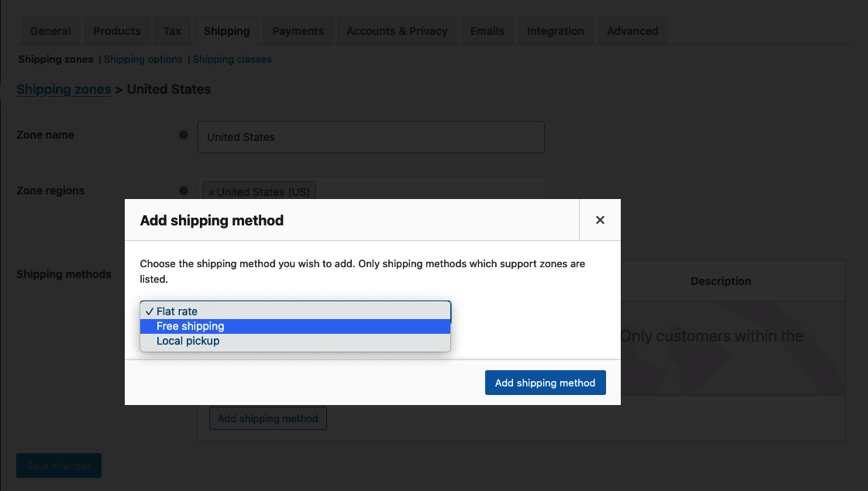The width and height of the screenshot is (868, 491).
Task: Switch to the Tax tab
Action: [x=172, y=30]
